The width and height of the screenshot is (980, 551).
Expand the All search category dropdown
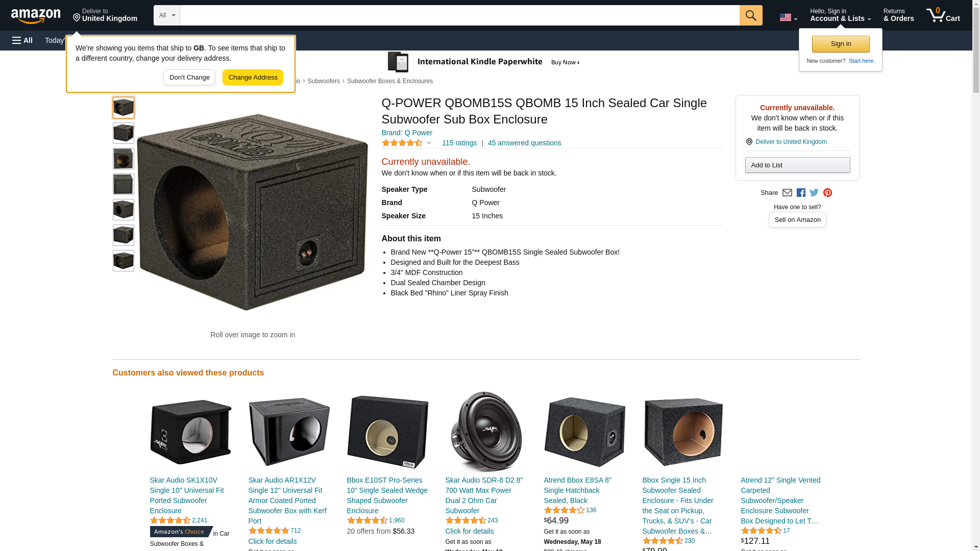click(x=167, y=15)
